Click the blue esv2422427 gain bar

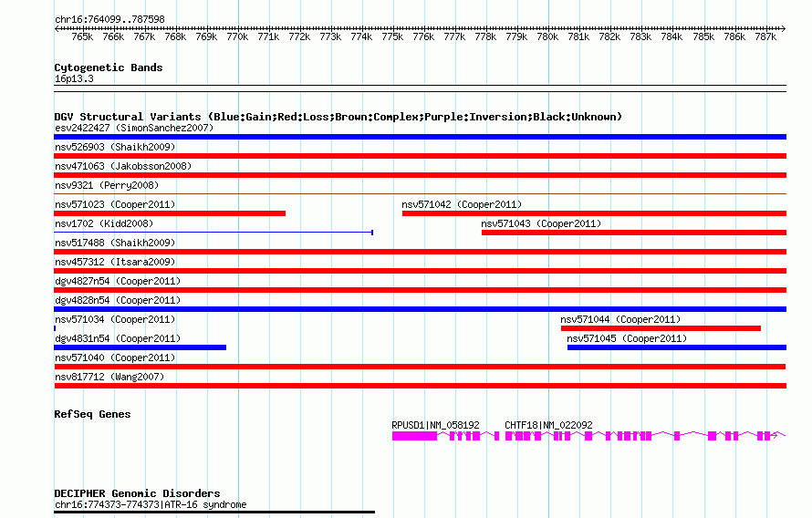420,137
